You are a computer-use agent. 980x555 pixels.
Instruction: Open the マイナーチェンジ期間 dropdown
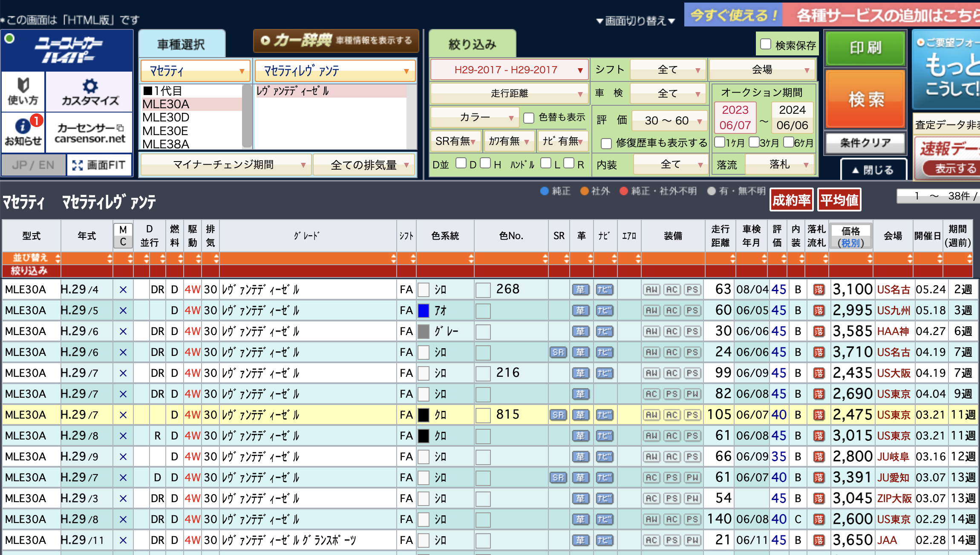pos(225,165)
